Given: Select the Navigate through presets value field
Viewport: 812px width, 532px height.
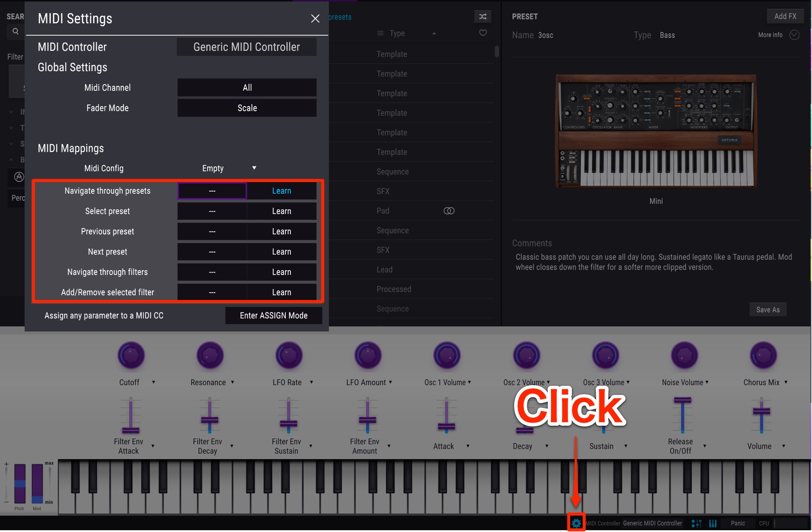Looking at the screenshot, I should click(x=212, y=191).
